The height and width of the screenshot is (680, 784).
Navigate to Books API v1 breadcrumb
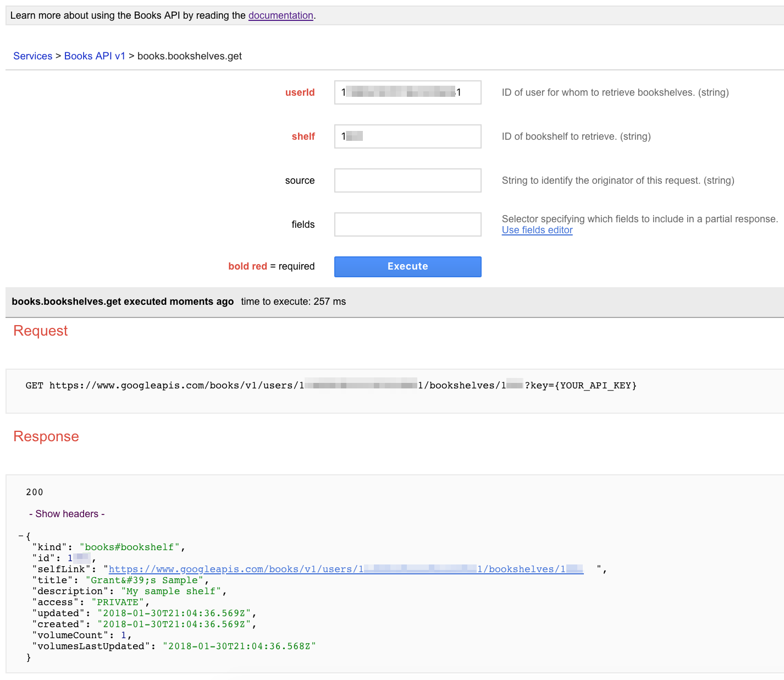pos(95,56)
